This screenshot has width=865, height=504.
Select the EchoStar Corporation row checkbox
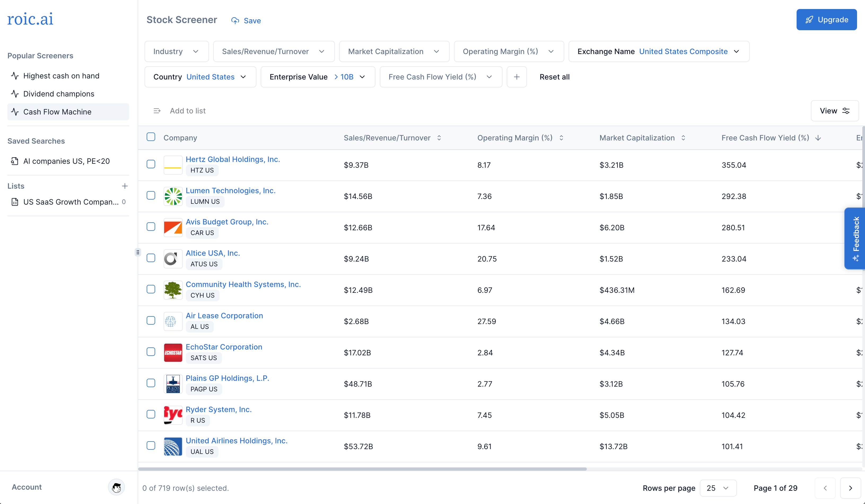coord(151,352)
